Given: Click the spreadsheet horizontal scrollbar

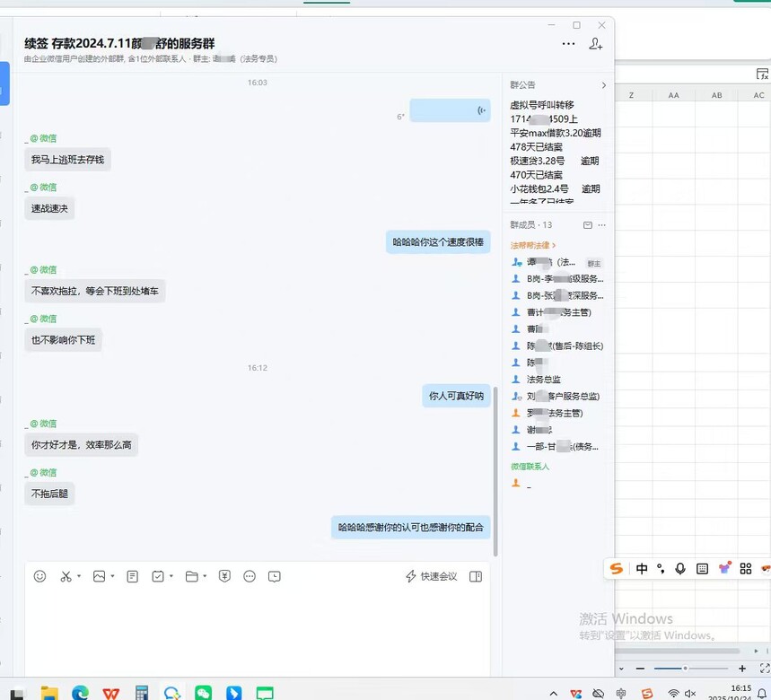Looking at the screenshot, I should click(x=678, y=651).
